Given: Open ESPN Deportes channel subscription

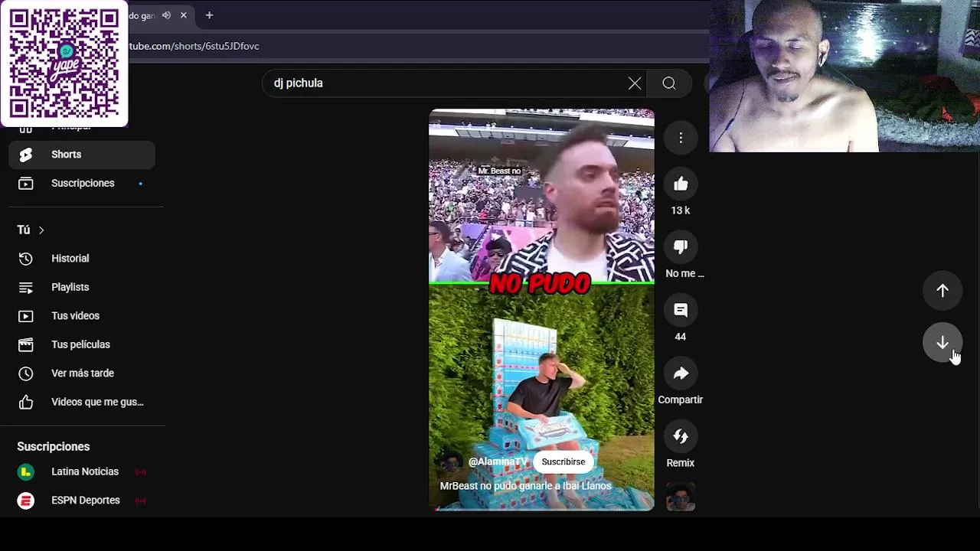Looking at the screenshot, I should coord(82,500).
